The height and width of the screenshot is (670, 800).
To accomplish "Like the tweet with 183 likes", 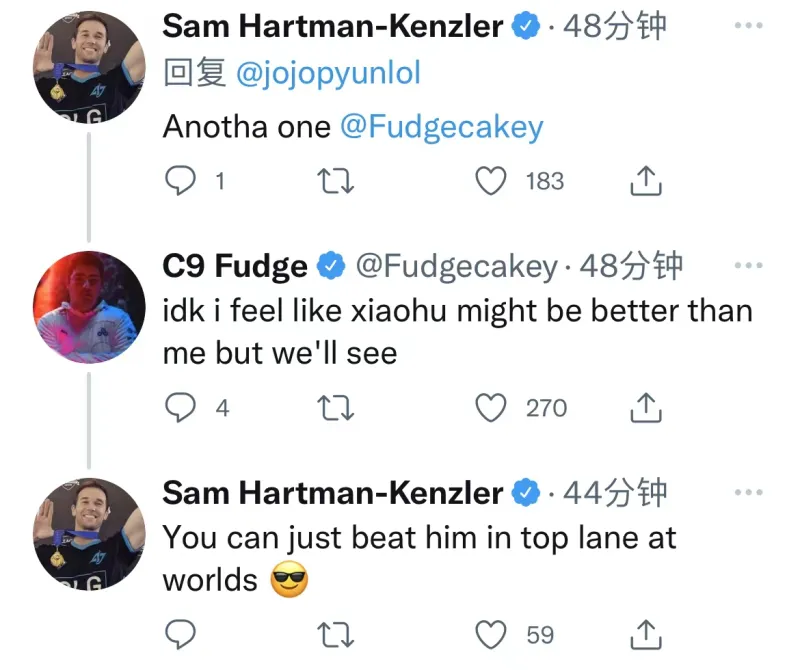I will coord(490,181).
